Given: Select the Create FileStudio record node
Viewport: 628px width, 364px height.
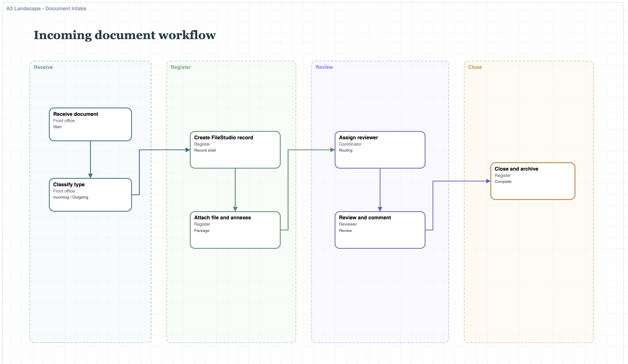Looking at the screenshot, I should (x=235, y=150).
